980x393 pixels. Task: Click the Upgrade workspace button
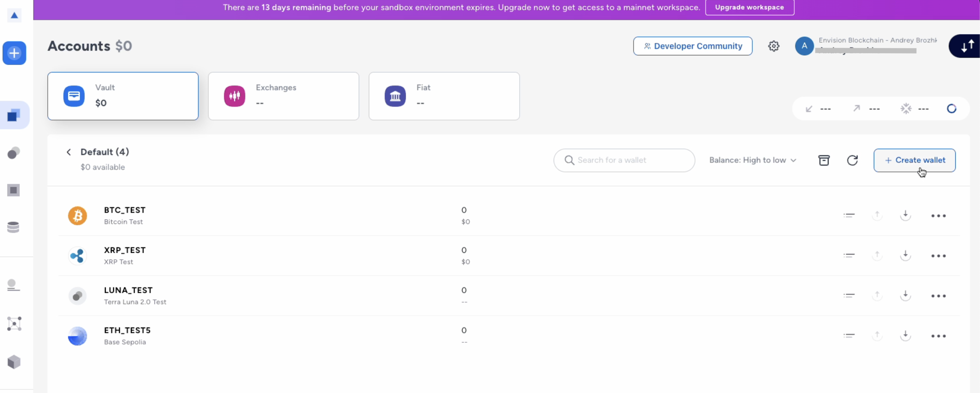coord(749,7)
